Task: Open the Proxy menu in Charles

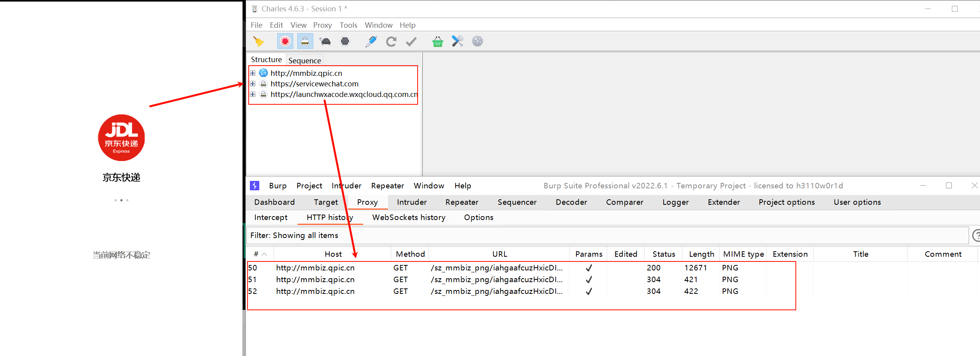Action: (x=322, y=25)
